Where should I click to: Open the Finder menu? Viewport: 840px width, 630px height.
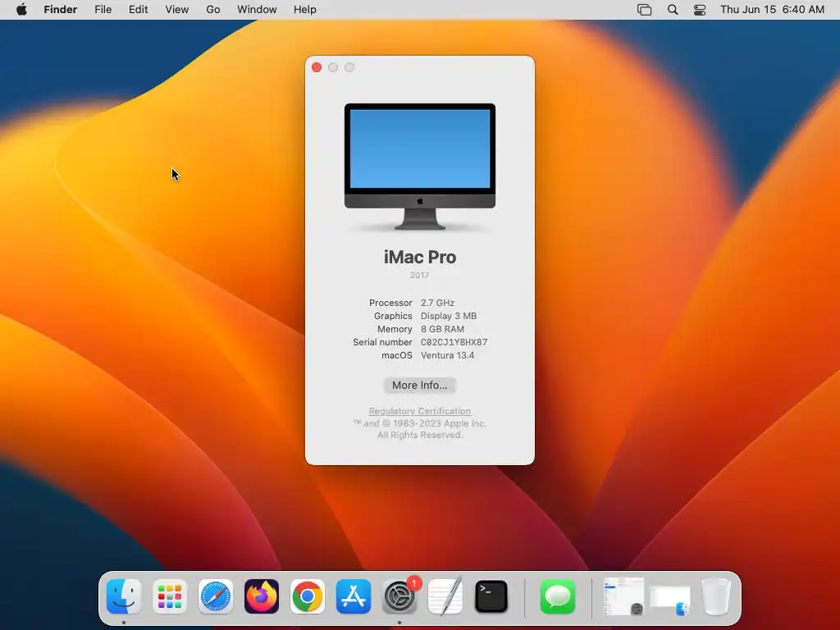point(61,10)
